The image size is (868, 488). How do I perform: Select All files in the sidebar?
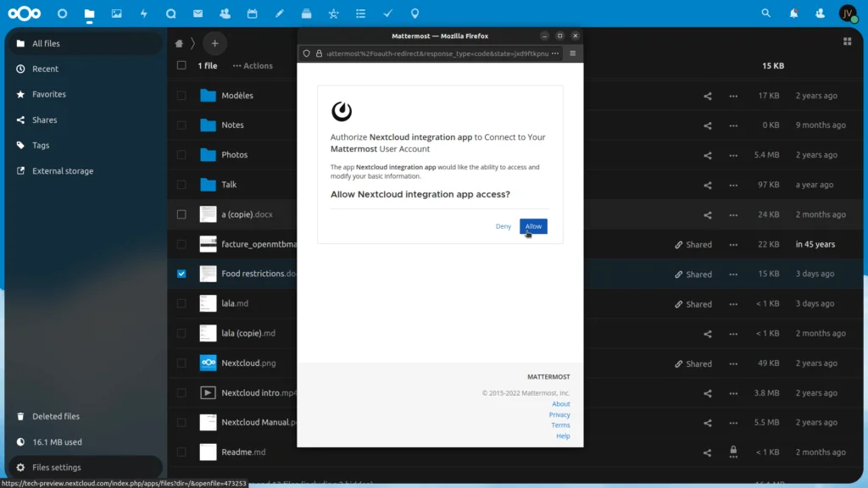[x=86, y=43]
